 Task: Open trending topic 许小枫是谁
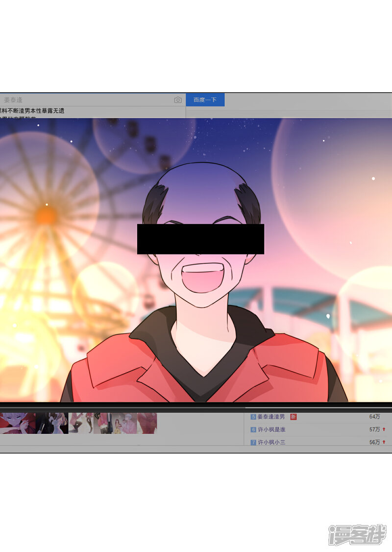click(x=271, y=429)
